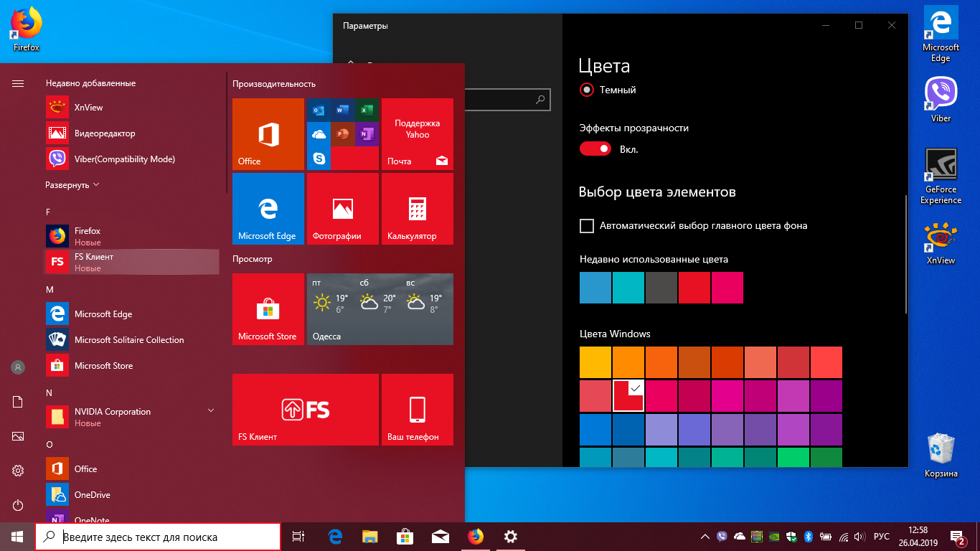Select the Корзина desktop icon
Image resolution: width=980 pixels, height=551 pixels.
[941, 455]
